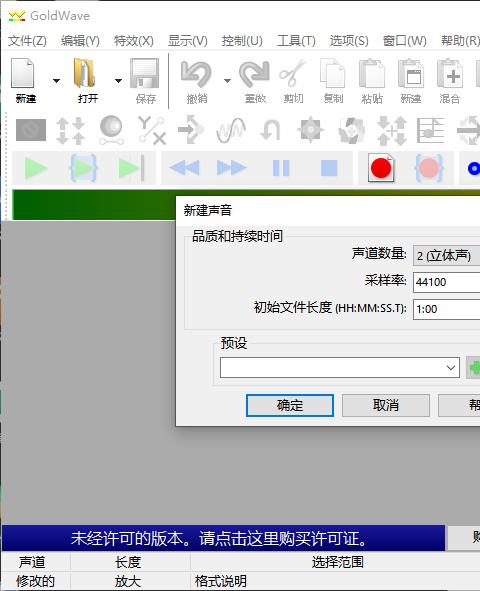Expand the 预设 preset combo box
Screen dimensions: 480x591
340,367
